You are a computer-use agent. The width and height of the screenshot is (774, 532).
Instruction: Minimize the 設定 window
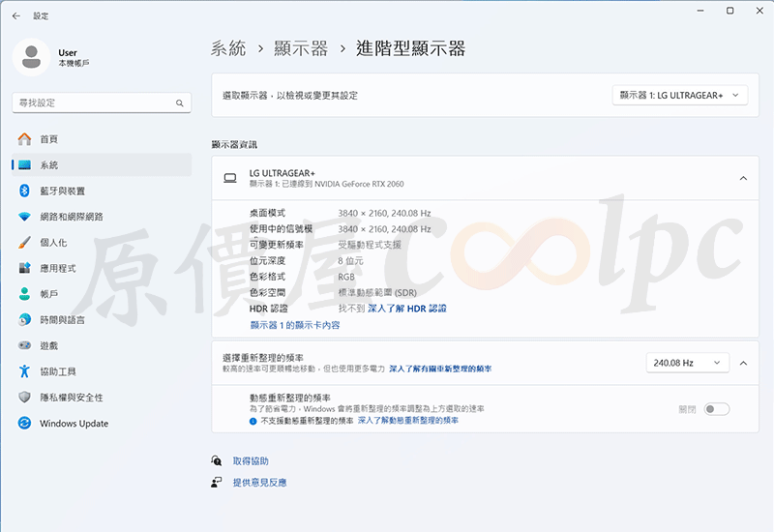pos(700,11)
